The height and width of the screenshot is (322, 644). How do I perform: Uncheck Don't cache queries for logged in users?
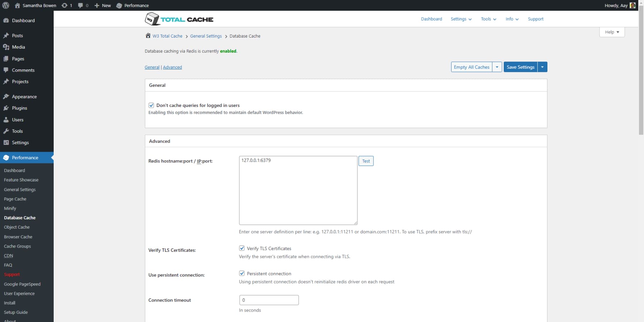point(151,105)
